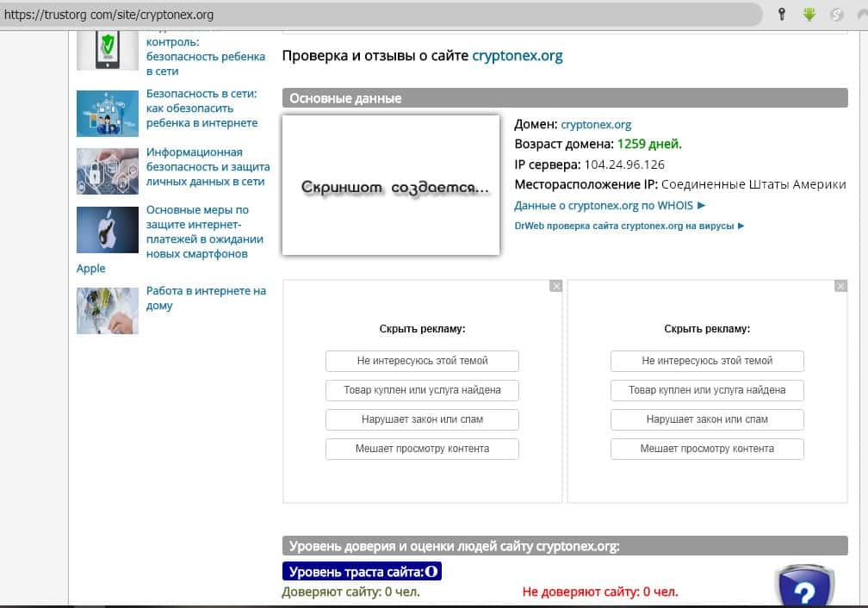Viewport: 868px width, 608px height.
Task: Select 'Товар куплен или услуга найдена' in right ad
Action: 707,390
